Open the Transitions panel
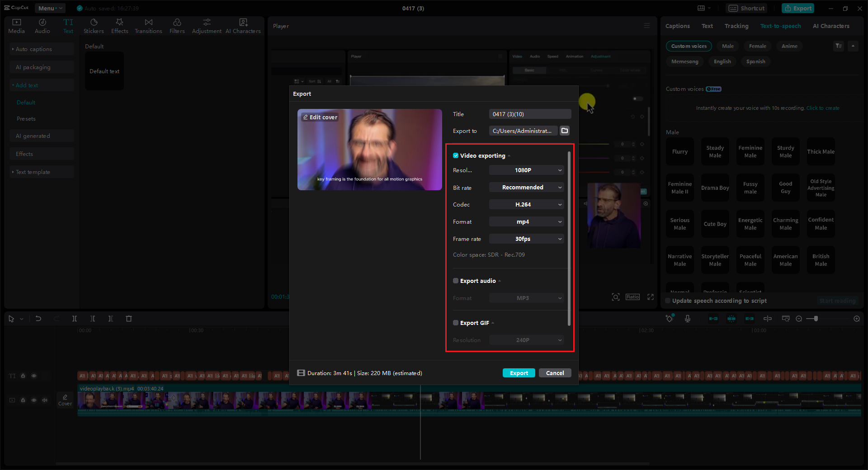868x470 pixels. tap(148, 25)
